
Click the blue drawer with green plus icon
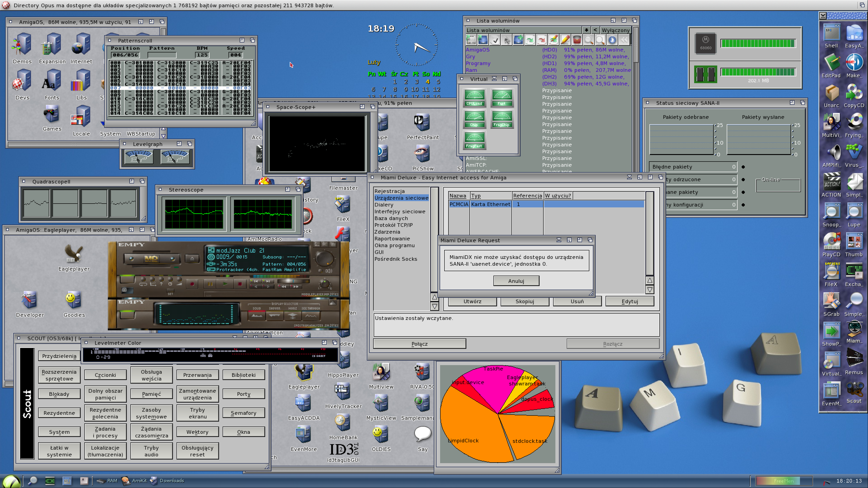point(518,40)
